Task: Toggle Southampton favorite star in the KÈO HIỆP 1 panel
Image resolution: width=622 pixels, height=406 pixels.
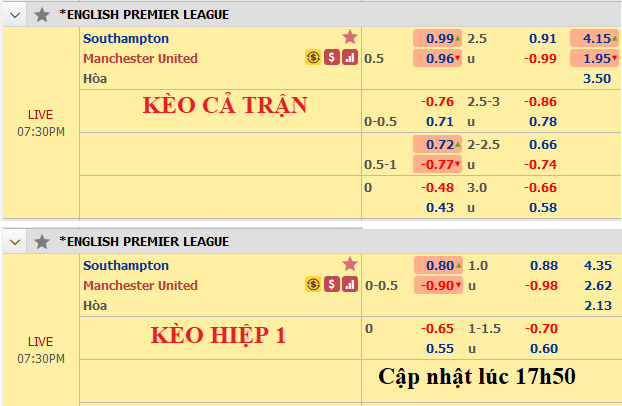Action: click(349, 264)
